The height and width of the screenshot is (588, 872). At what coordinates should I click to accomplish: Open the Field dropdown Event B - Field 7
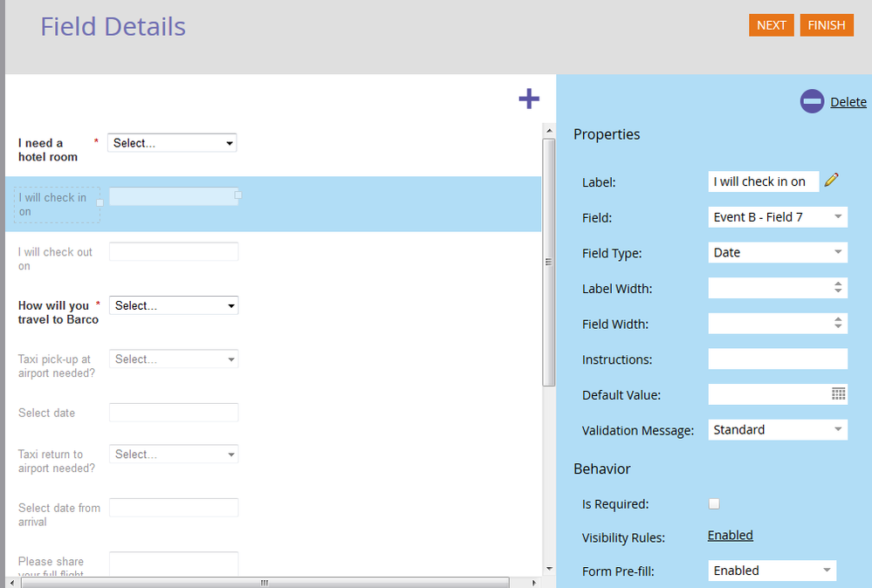point(777,217)
